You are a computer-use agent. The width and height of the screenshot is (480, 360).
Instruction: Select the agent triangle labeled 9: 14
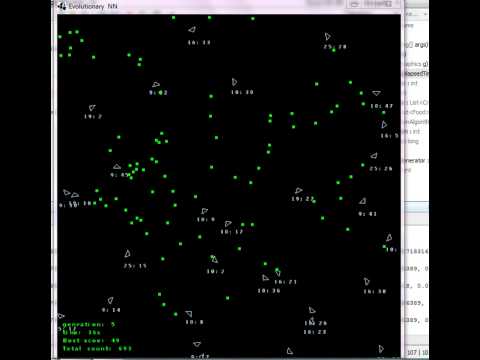(x=110, y=300)
